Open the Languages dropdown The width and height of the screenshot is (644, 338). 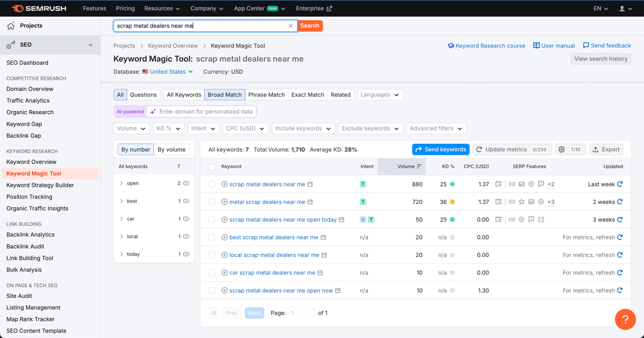(380, 95)
